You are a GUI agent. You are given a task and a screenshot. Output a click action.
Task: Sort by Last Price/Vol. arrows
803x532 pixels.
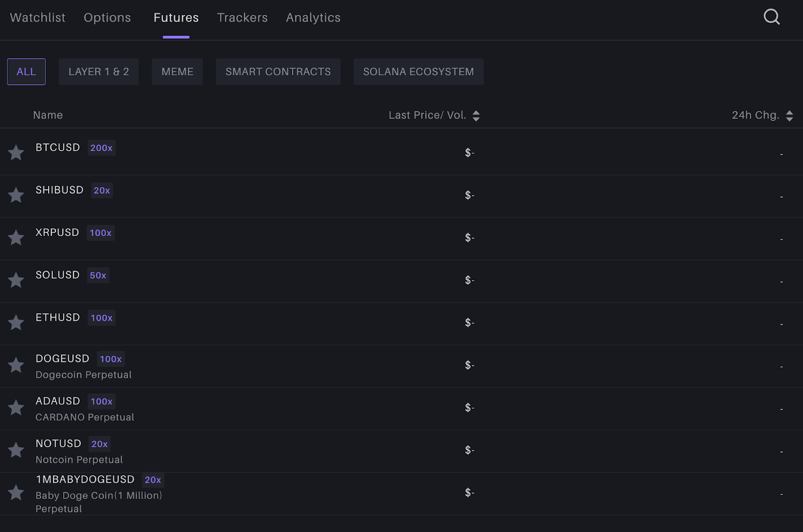476,116
